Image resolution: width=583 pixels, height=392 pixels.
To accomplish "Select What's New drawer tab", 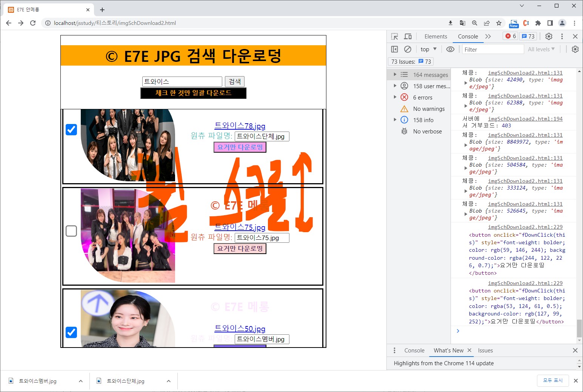I will coord(448,351).
